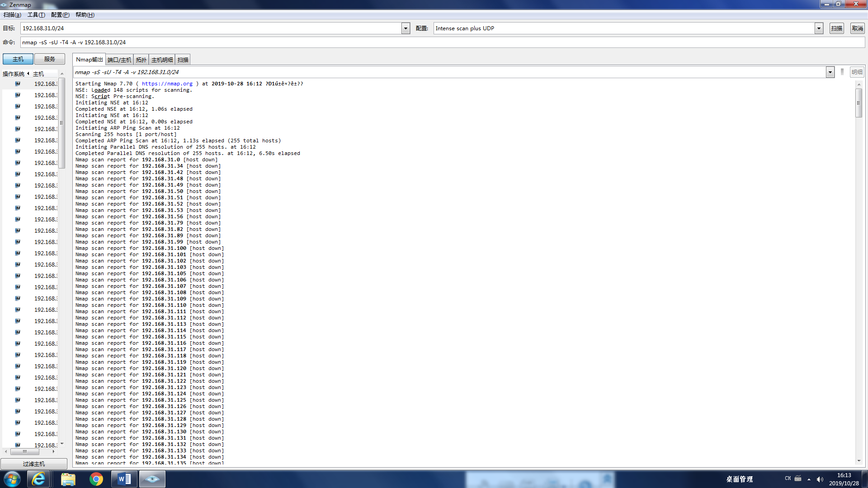
Task: Open Chrome from the taskbar
Action: [x=96, y=479]
